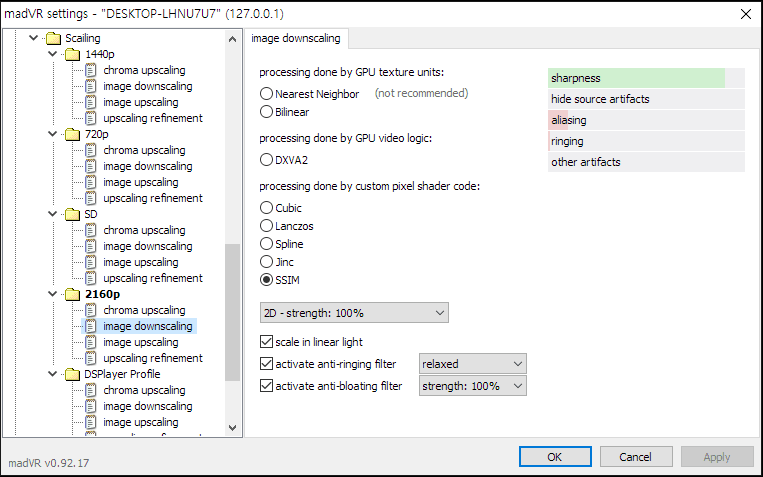Click the 1440p folder icon

pos(72,54)
